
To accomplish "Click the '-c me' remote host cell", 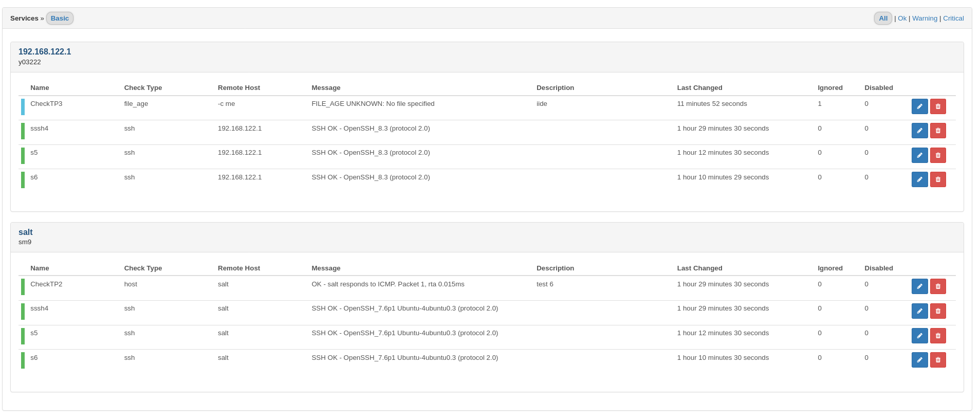I will (226, 104).
